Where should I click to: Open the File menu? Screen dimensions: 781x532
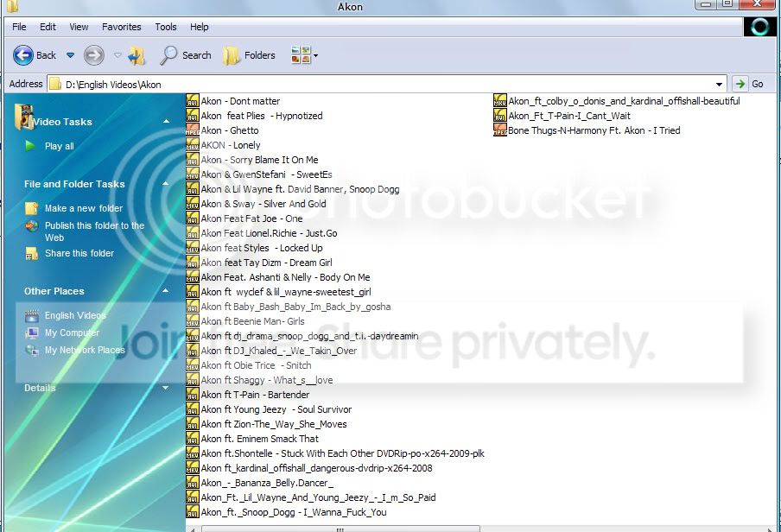(x=19, y=27)
